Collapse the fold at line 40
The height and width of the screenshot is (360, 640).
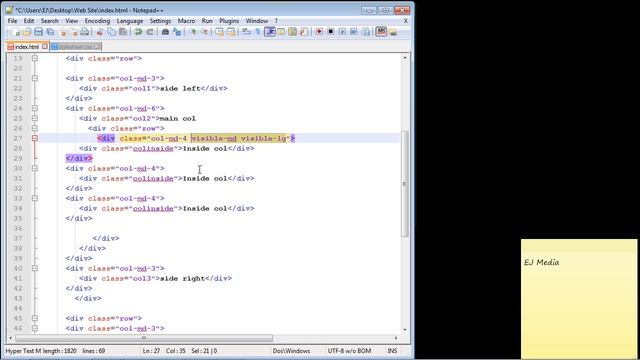tap(35, 268)
